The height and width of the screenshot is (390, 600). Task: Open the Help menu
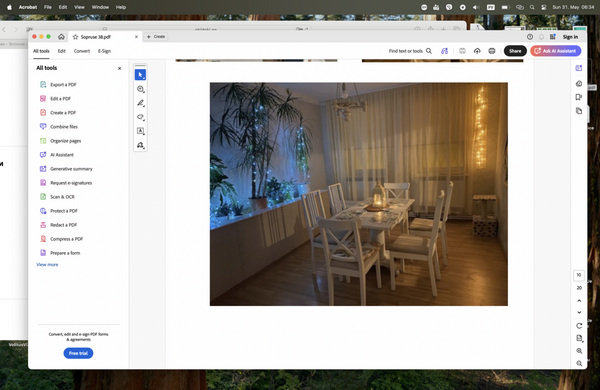coord(121,7)
